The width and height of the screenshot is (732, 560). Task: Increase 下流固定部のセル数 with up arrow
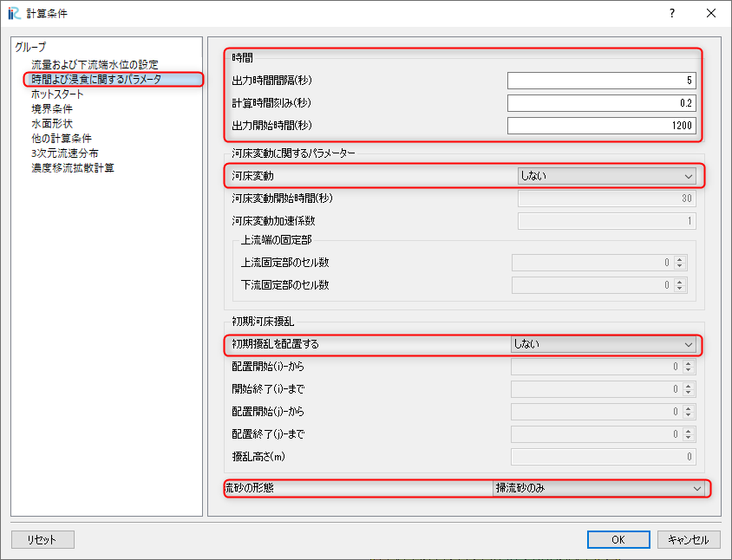click(680, 282)
